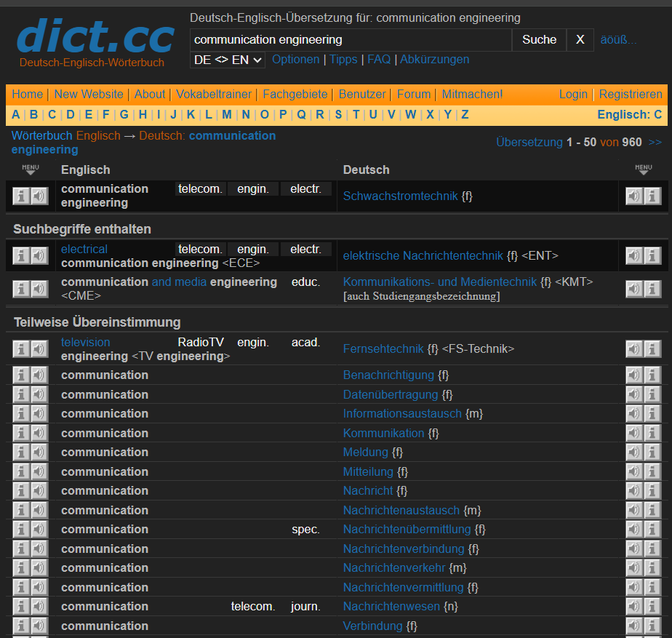
Task: Click into the search input field
Action: tap(351, 40)
